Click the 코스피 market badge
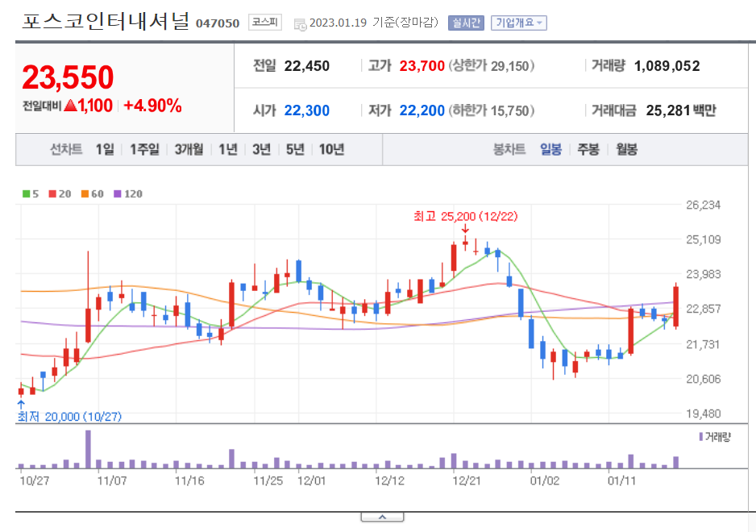This screenshot has height=532, width=756. click(x=265, y=23)
